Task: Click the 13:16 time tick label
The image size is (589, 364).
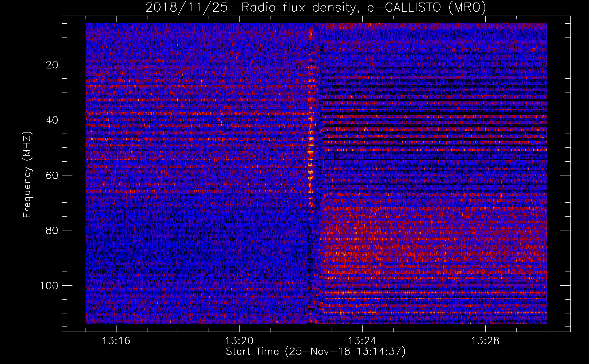Action: (x=116, y=341)
